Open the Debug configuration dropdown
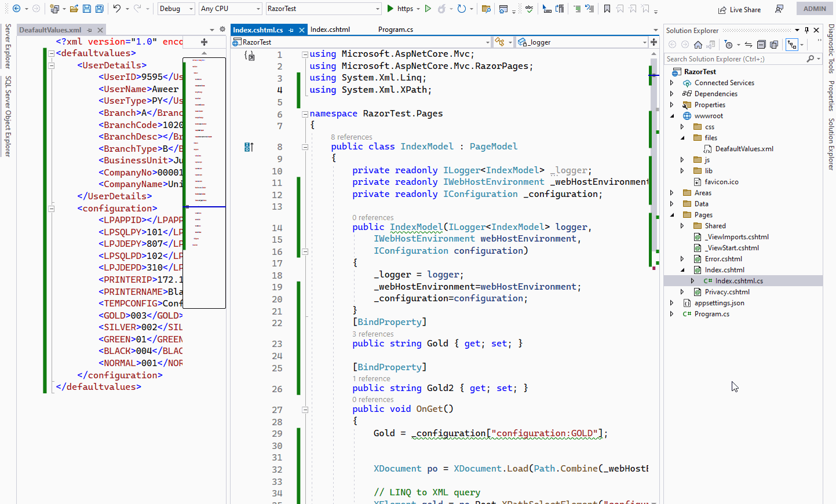The image size is (836, 504). 176,9
